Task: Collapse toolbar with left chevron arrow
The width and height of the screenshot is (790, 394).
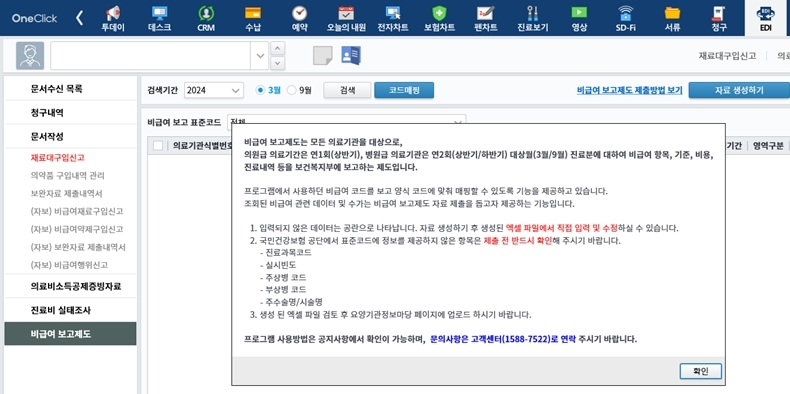Action: click(x=79, y=18)
